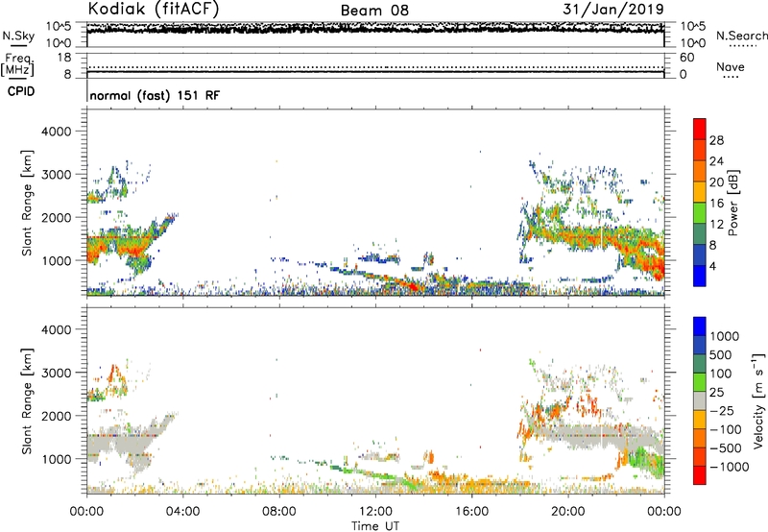
Task: Click the 'Nave' legend label
Action: 731,66
